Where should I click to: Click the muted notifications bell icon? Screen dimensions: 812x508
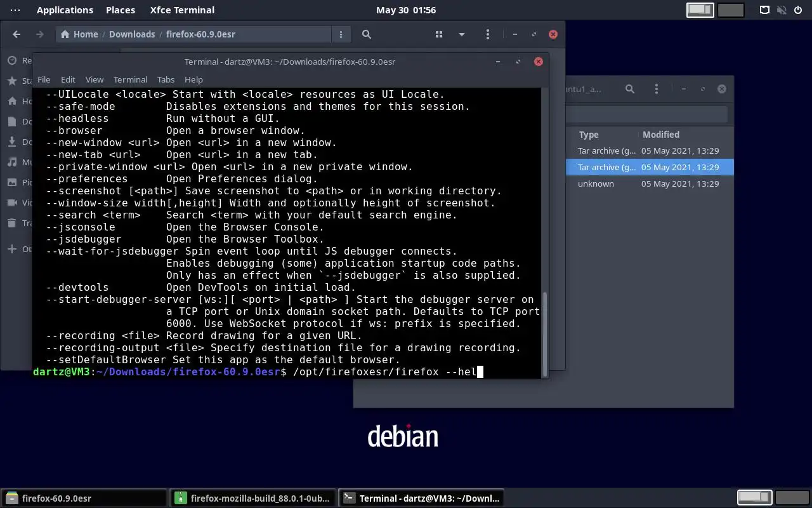(782, 10)
